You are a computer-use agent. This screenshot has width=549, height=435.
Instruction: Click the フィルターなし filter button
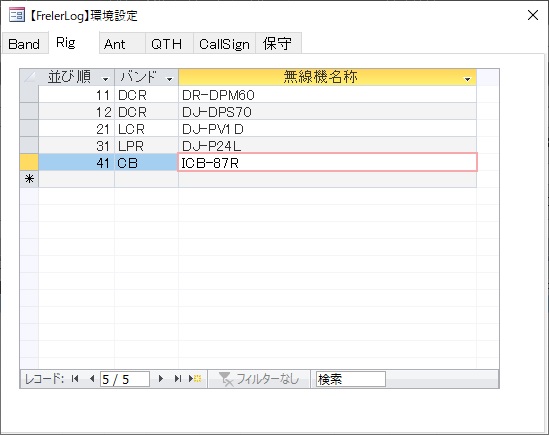point(259,379)
